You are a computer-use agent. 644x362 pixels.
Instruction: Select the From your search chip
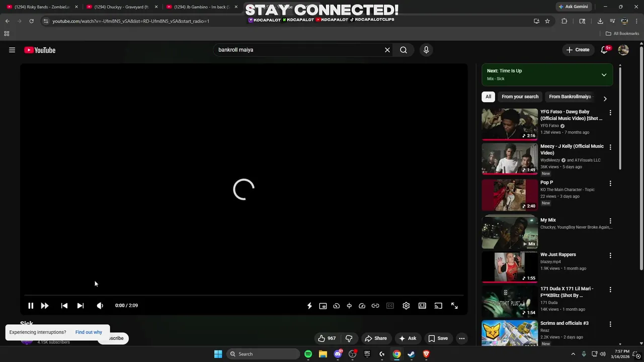click(x=520, y=97)
